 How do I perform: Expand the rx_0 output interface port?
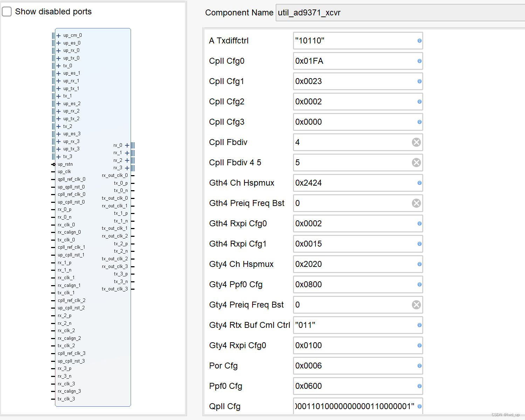tap(127, 145)
